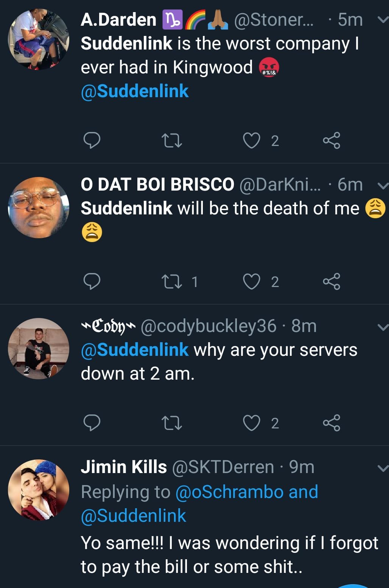Expand options chevron on Jimin Kills' tweet
389x588 pixels.
click(x=383, y=468)
